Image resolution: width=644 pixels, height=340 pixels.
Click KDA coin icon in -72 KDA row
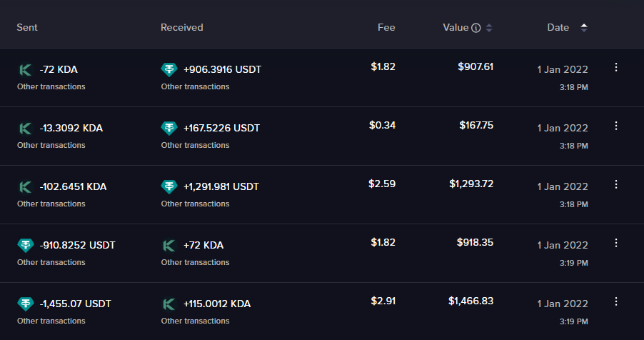point(25,70)
